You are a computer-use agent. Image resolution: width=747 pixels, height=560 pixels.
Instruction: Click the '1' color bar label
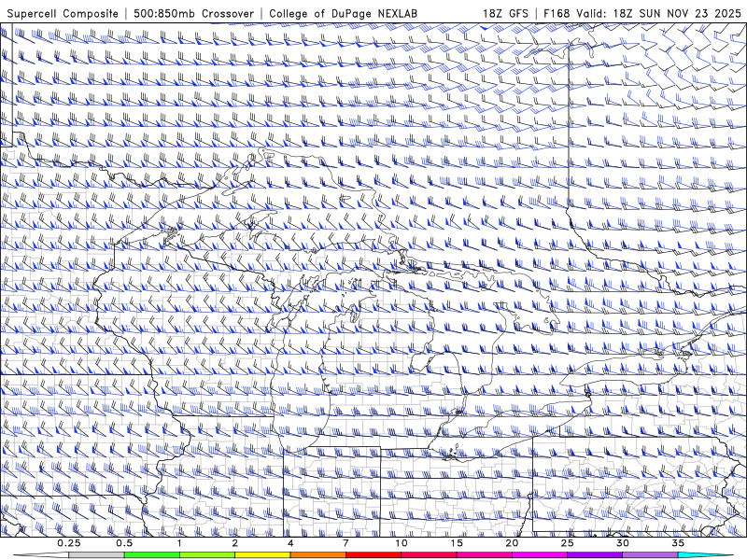(179, 543)
